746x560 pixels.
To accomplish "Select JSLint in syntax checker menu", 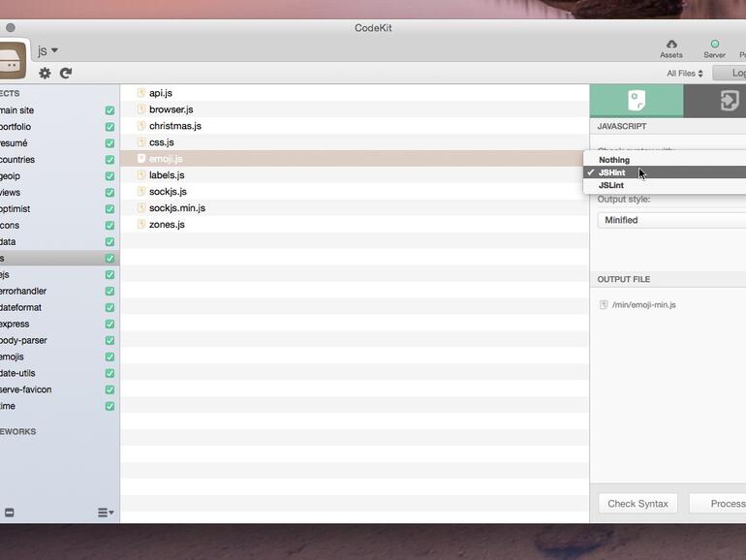I will coord(665,185).
